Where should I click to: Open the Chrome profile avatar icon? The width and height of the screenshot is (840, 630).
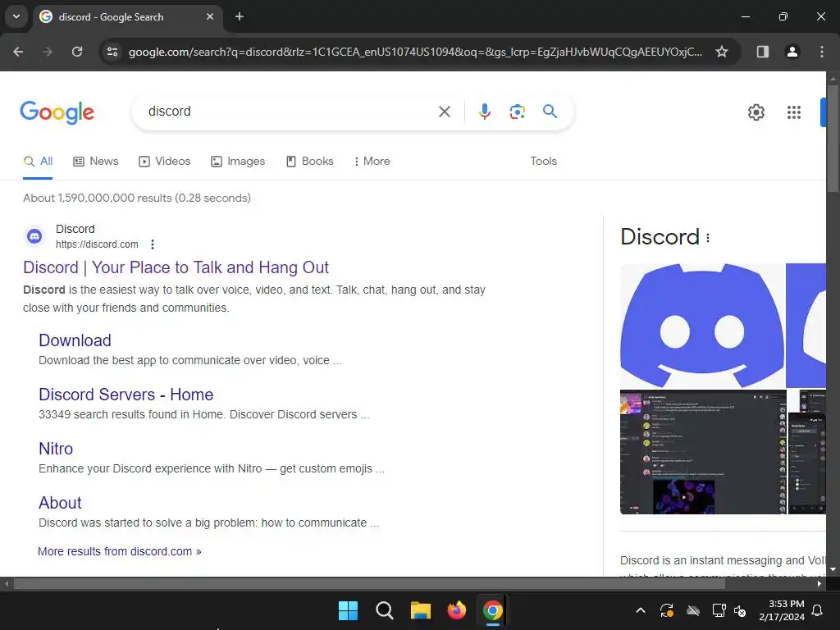pos(792,52)
